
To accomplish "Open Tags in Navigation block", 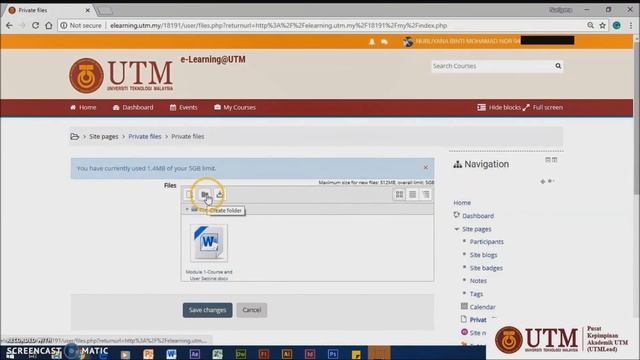I will point(476,294).
